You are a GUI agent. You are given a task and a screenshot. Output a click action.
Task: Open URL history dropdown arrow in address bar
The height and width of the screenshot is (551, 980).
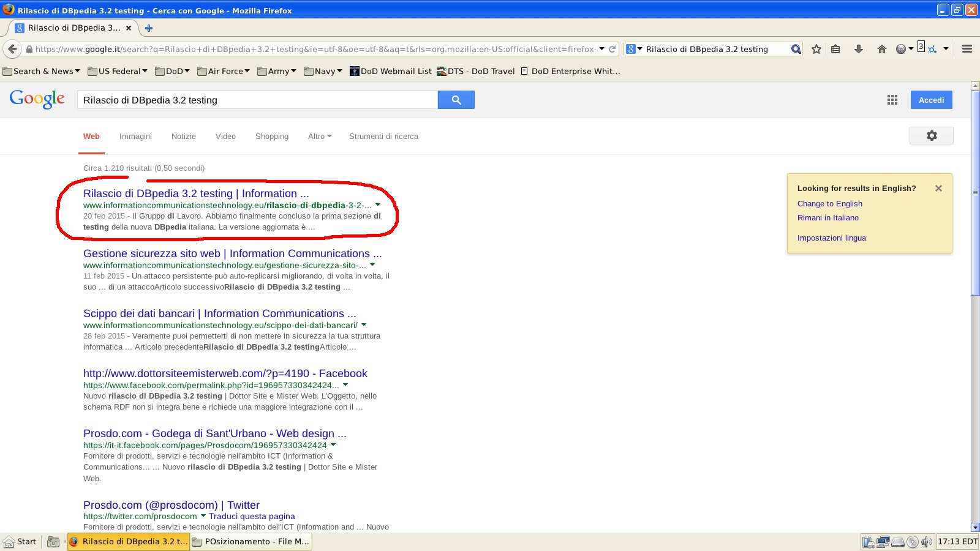point(601,49)
